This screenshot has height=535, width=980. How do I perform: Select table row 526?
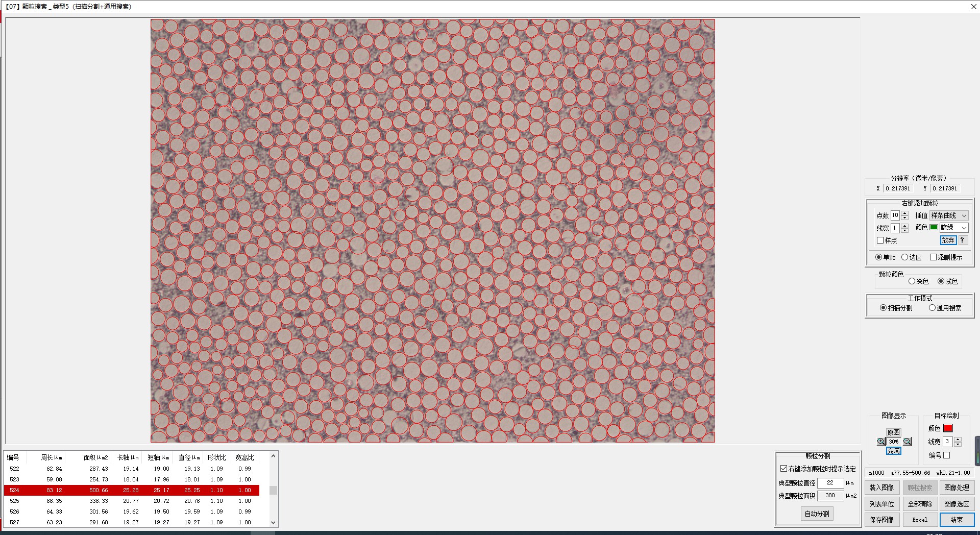(132, 512)
